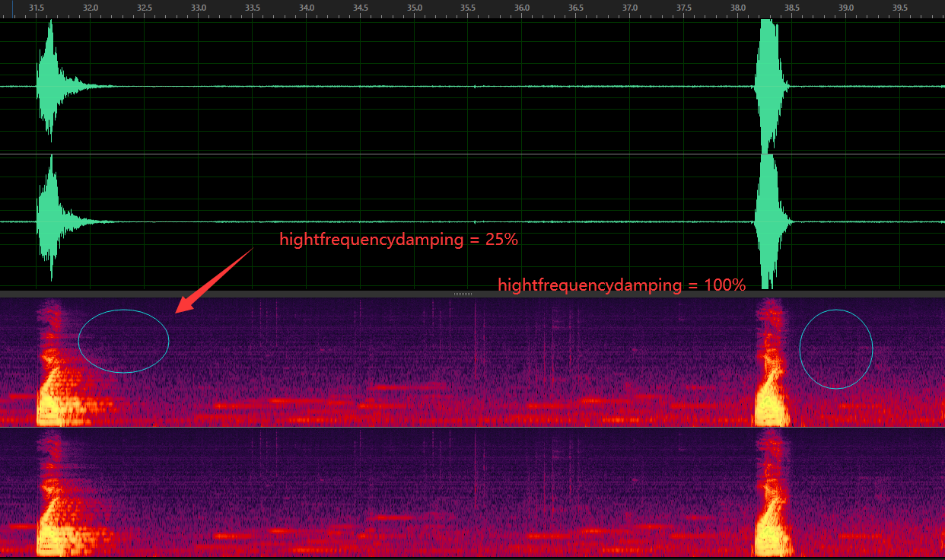The width and height of the screenshot is (945, 560).
Task: Seek to 38.0 on the time ruler
Action: point(738,8)
